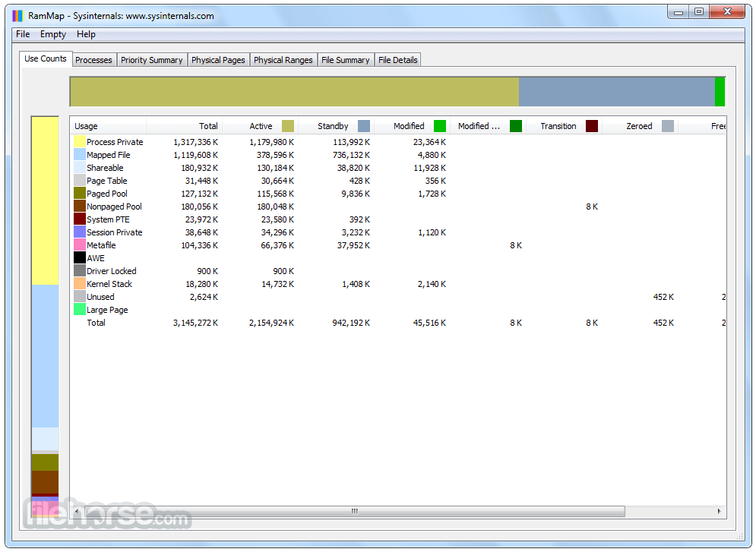Click the 1,317,336 K total value
This screenshot has height=552, width=756.
(x=196, y=142)
